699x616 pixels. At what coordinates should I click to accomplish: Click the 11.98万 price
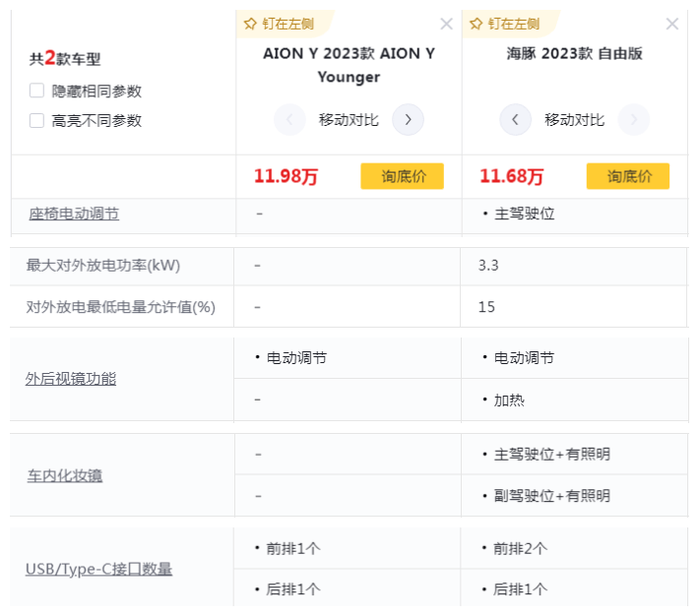(x=286, y=176)
